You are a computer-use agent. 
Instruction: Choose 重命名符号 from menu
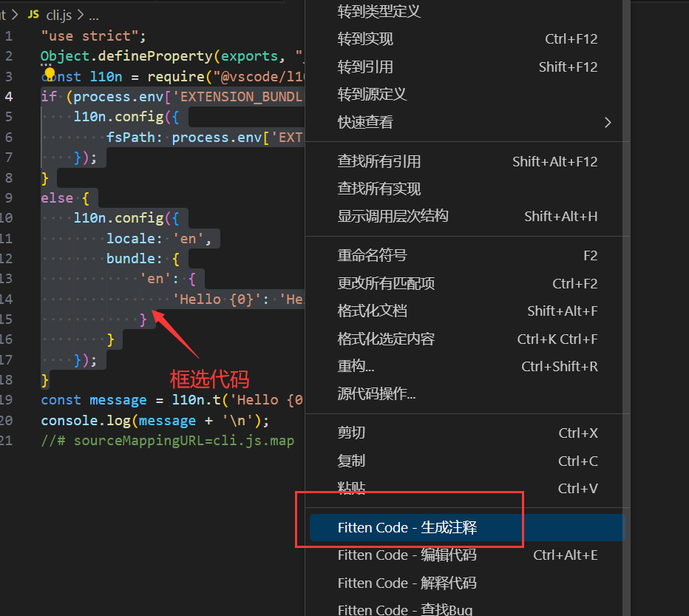coord(467,255)
